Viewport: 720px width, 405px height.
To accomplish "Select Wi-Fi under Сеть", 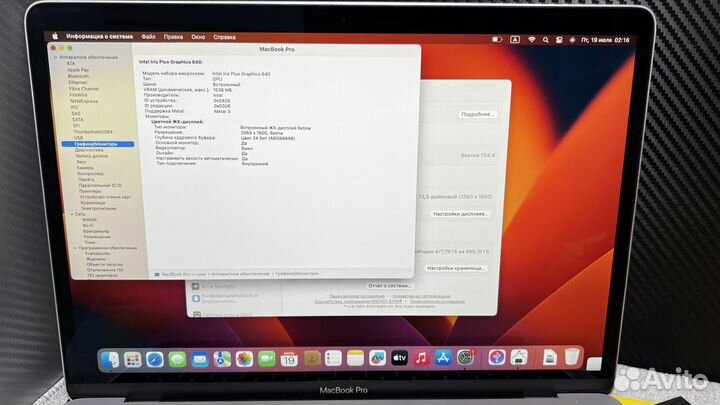I will tap(88, 225).
